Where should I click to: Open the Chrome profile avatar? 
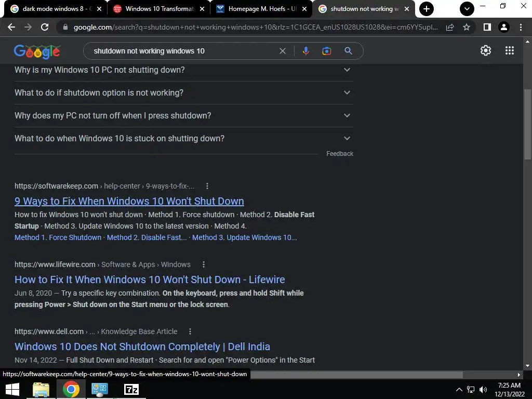coord(504,27)
